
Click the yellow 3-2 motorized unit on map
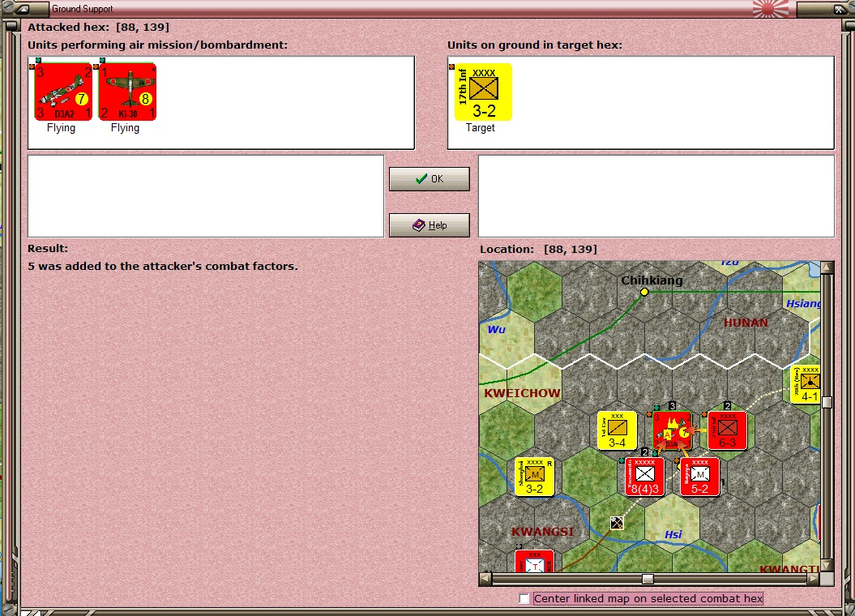coord(534,477)
